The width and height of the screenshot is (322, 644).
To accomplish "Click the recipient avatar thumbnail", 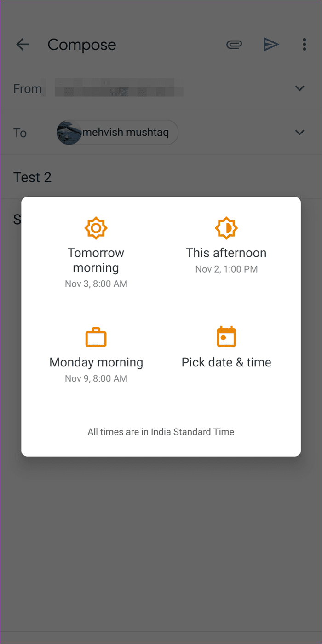I will (69, 133).
